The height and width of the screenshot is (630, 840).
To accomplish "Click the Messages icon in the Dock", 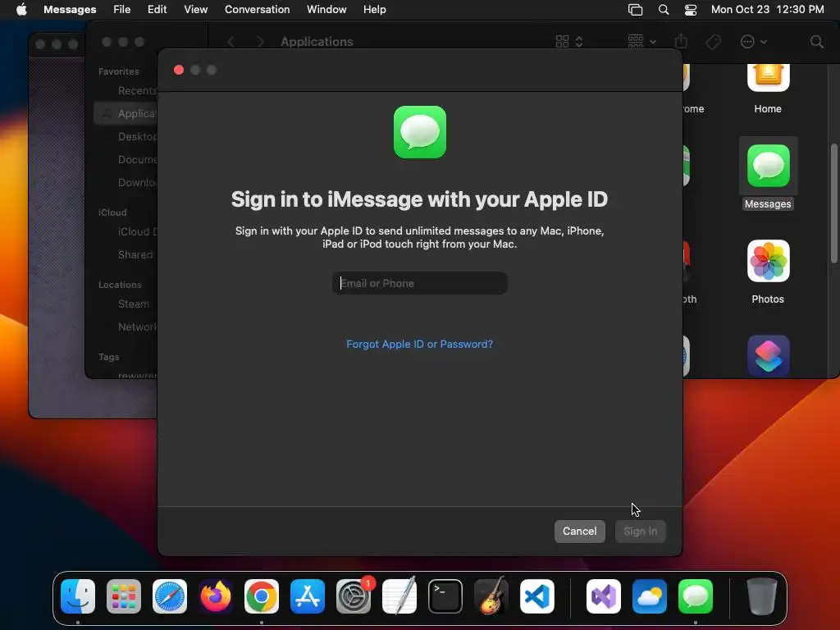I will [x=696, y=596].
